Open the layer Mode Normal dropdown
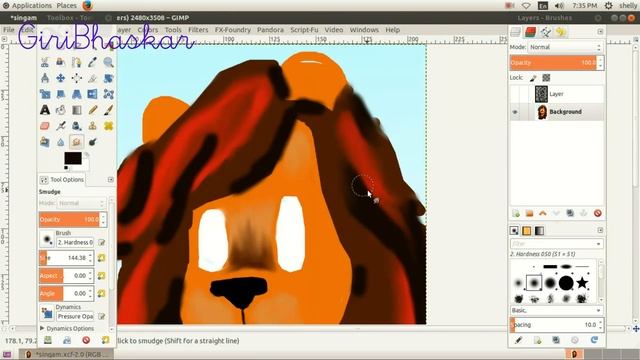The height and width of the screenshot is (360, 640). pos(565,47)
